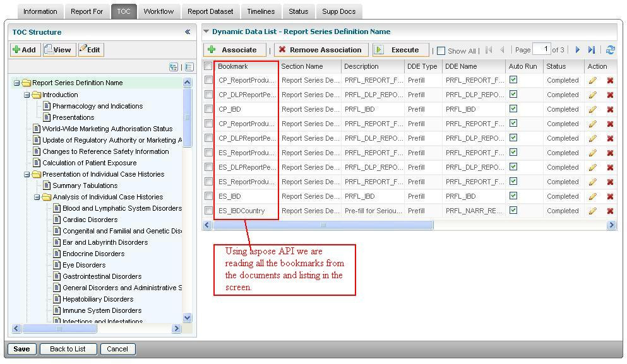Check the CP_IBD row checkbox
627x364 pixels.
click(x=208, y=109)
